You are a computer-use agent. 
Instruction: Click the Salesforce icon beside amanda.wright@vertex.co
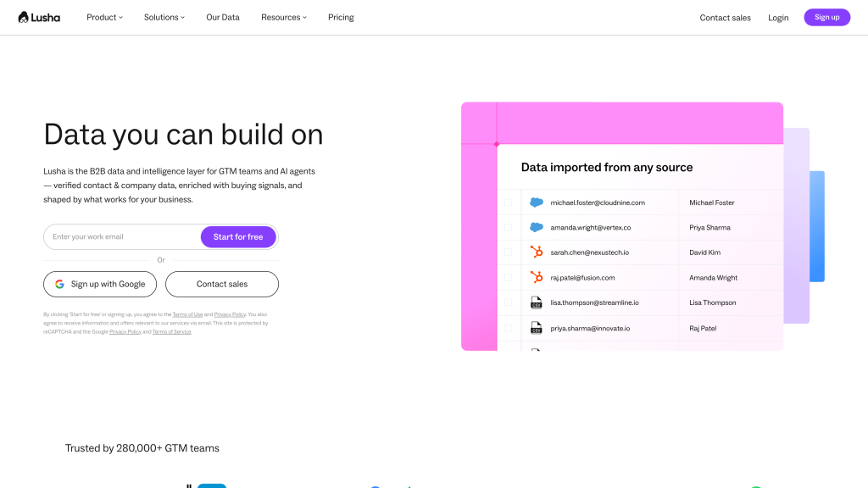[x=537, y=227]
